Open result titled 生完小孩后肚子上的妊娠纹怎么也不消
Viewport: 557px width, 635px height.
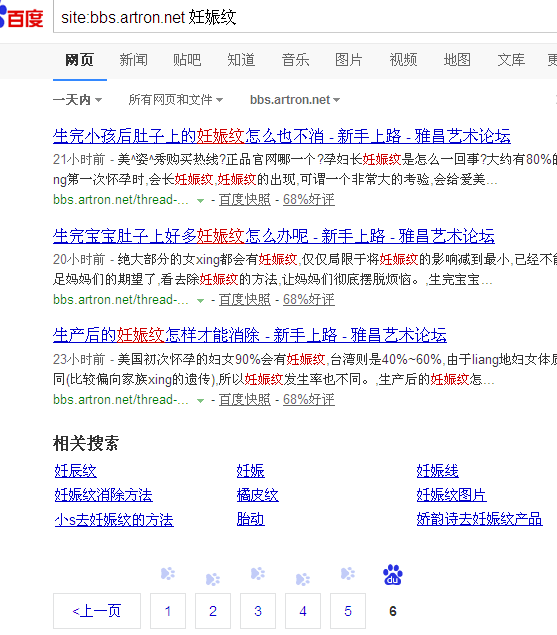tap(282, 136)
